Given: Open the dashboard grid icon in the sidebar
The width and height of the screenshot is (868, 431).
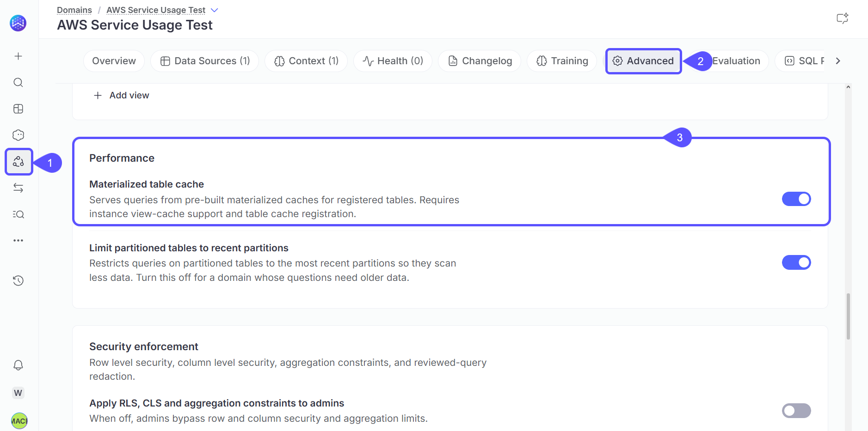Looking at the screenshot, I should point(18,109).
